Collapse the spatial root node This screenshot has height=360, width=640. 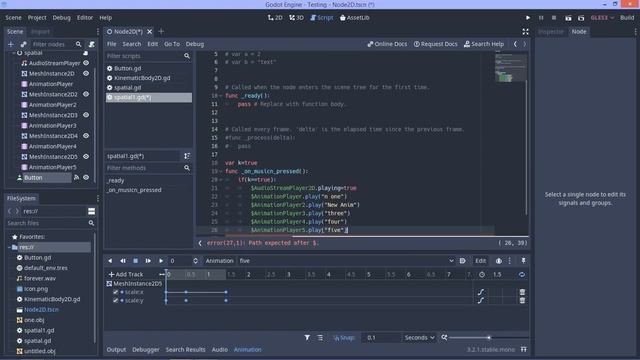pos(13,53)
